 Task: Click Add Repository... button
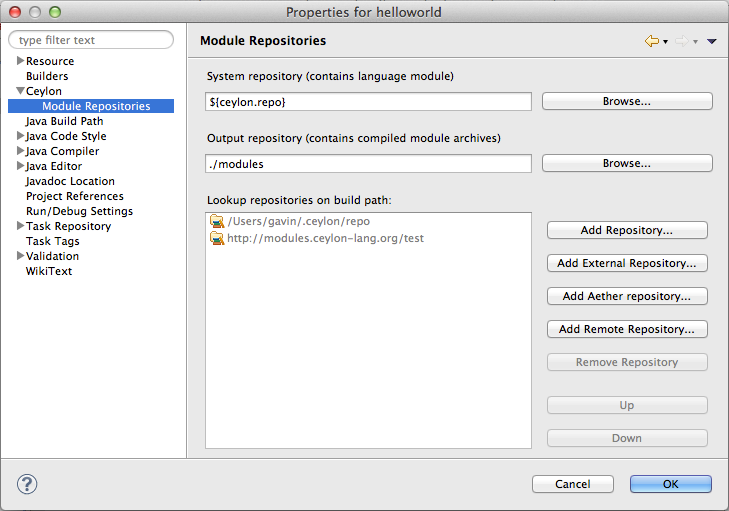click(627, 230)
